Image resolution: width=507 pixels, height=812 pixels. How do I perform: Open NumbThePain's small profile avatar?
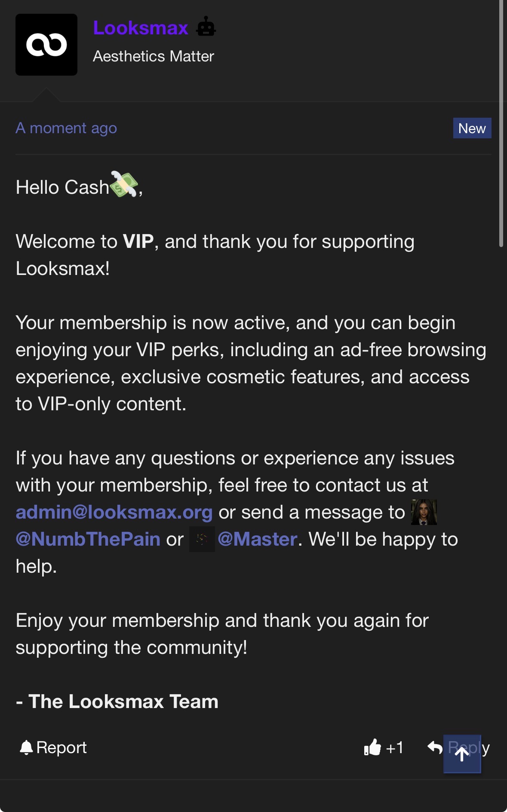point(424,512)
